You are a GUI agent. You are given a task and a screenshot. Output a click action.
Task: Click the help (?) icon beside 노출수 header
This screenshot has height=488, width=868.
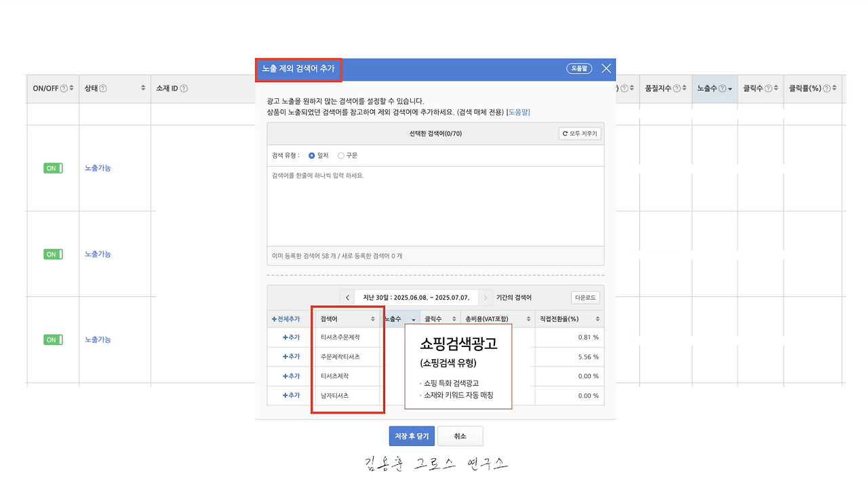pos(722,87)
